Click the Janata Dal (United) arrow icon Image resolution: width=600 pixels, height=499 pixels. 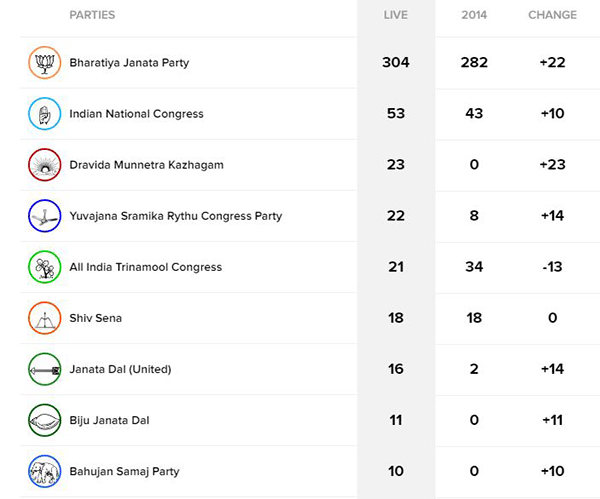44,369
